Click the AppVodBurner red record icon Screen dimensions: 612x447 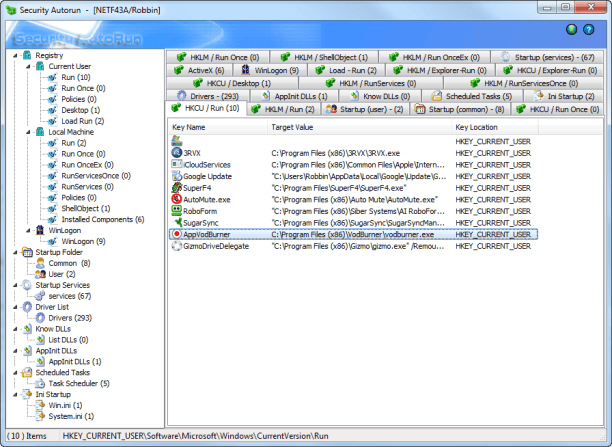(x=177, y=234)
